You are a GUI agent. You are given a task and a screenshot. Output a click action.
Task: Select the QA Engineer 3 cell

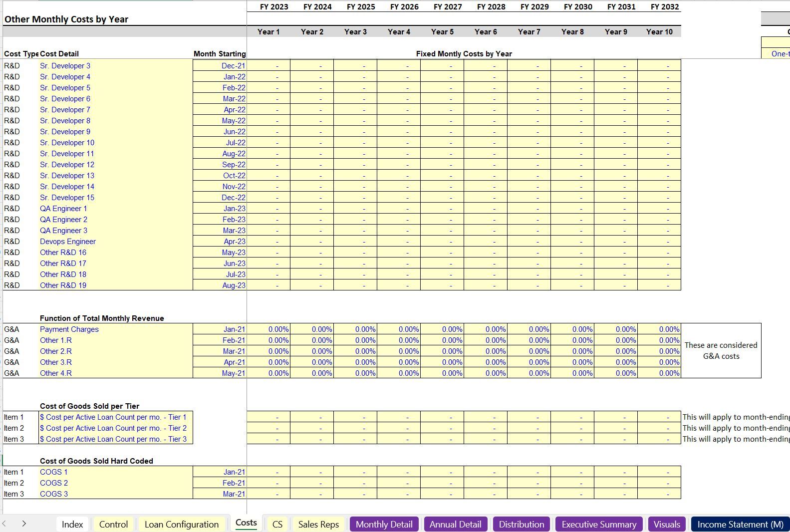(x=116, y=230)
